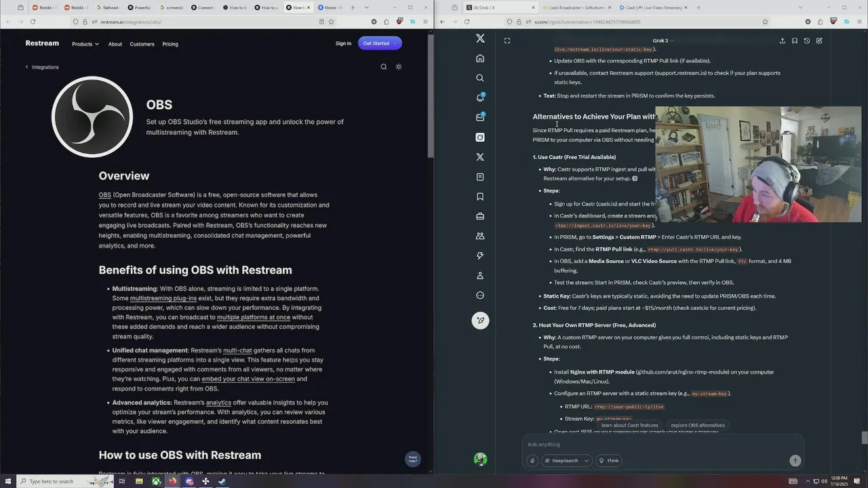This screenshot has height=488, width=868.
Task: Open the search (explore) icon in X sidebar
Action: tap(480, 78)
